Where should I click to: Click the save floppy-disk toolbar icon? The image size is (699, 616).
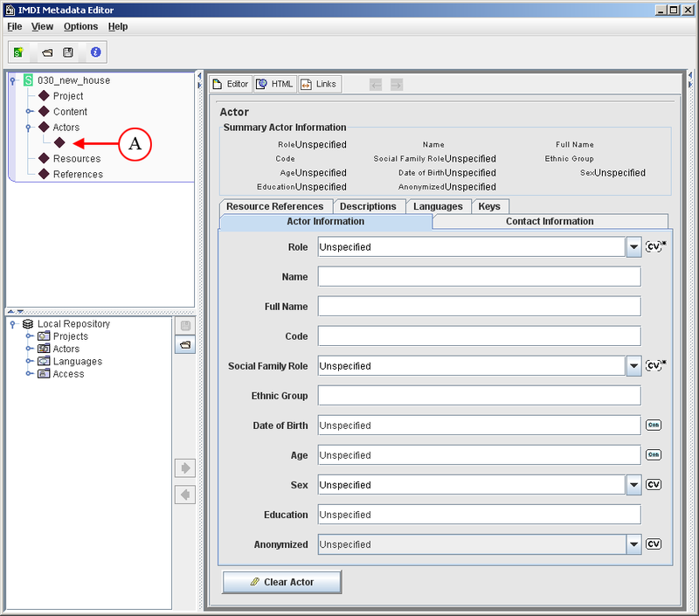[68, 52]
